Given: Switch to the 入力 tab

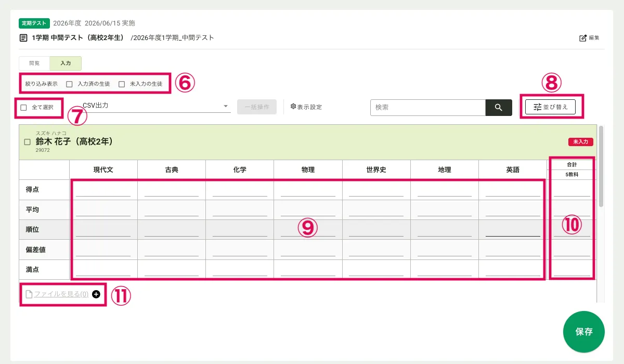Looking at the screenshot, I should 66,63.
